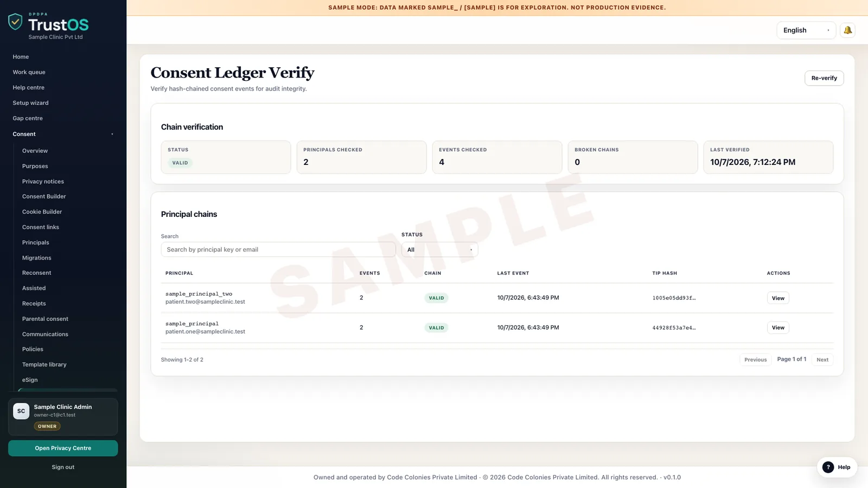The width and height of the screenshot is (868, 488).
Task: Click patient.one@sampleclinic.test email
Action: [x=205, y=331]
